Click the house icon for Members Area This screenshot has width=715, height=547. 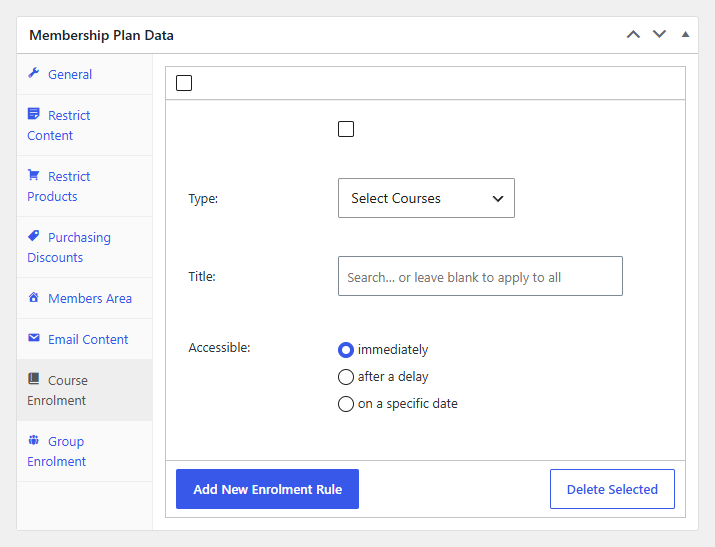[x=34, y=297]
